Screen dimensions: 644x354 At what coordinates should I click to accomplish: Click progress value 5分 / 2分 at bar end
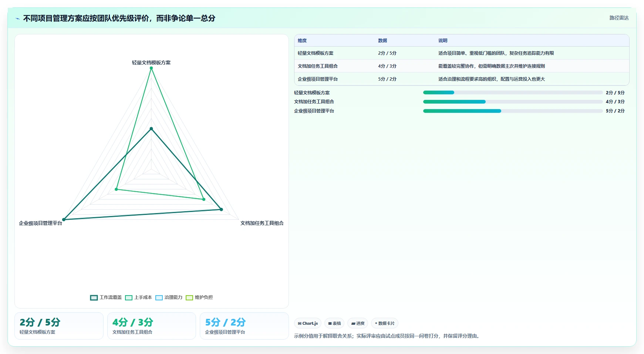[615, 111]
